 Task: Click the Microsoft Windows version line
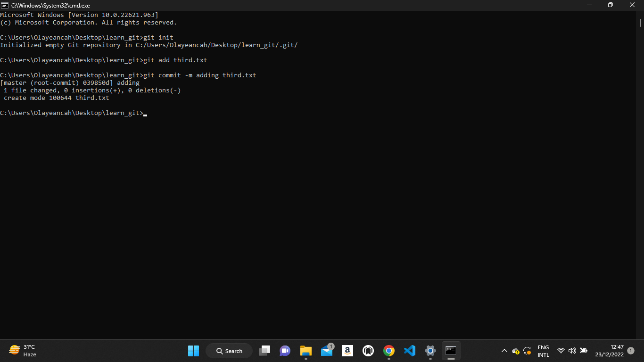click(x=79, y=15)
